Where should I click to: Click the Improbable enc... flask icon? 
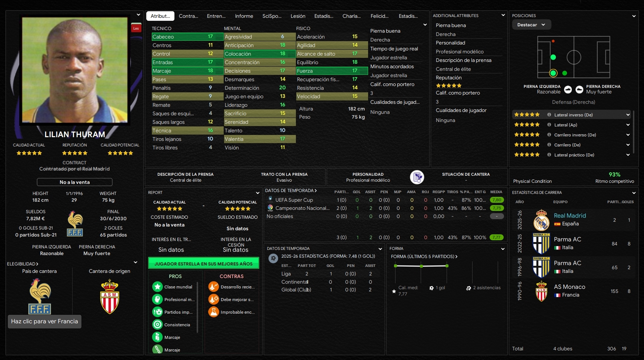[214, 312]
